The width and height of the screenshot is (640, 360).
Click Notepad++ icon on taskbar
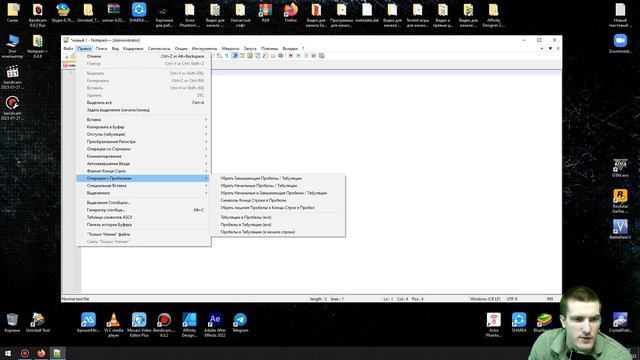click(57, 353)
